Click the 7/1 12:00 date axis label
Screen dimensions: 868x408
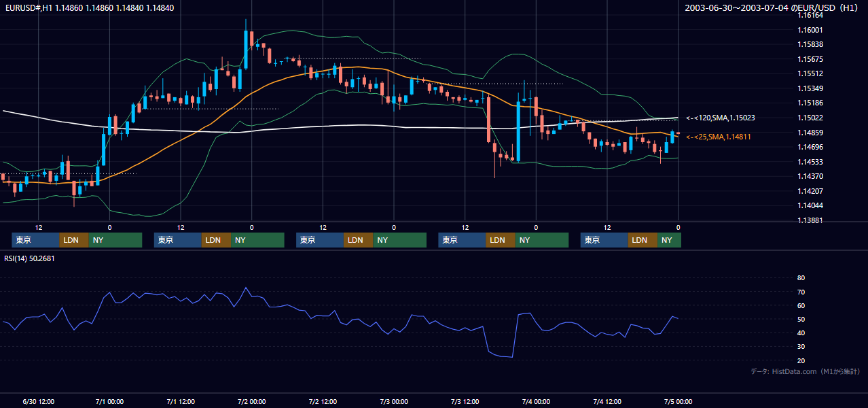181,401
